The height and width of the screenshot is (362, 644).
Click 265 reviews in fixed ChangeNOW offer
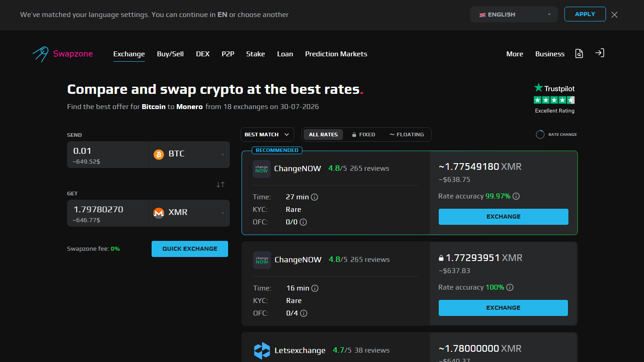pyautogui.click(x=370, y=260)
